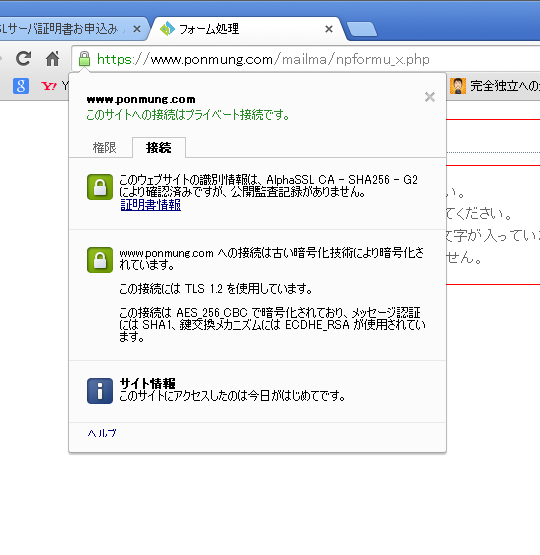540x555 pixels.
Task: Click the blue サイト情報 info icon
Action: (100, 391)
